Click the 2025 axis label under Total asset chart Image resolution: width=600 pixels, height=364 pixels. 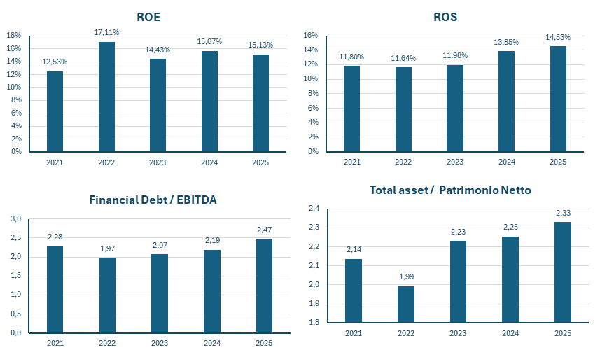[x=563, y=333]
